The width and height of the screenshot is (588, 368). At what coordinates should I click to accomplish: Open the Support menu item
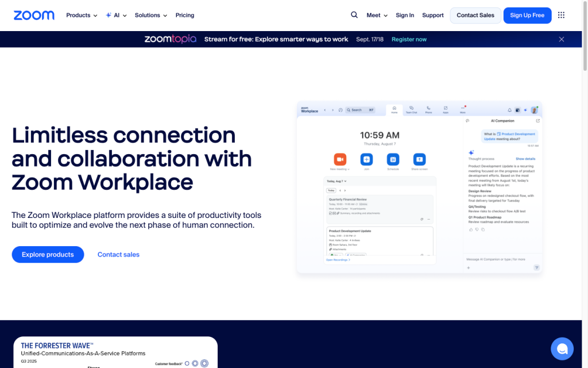433,16
